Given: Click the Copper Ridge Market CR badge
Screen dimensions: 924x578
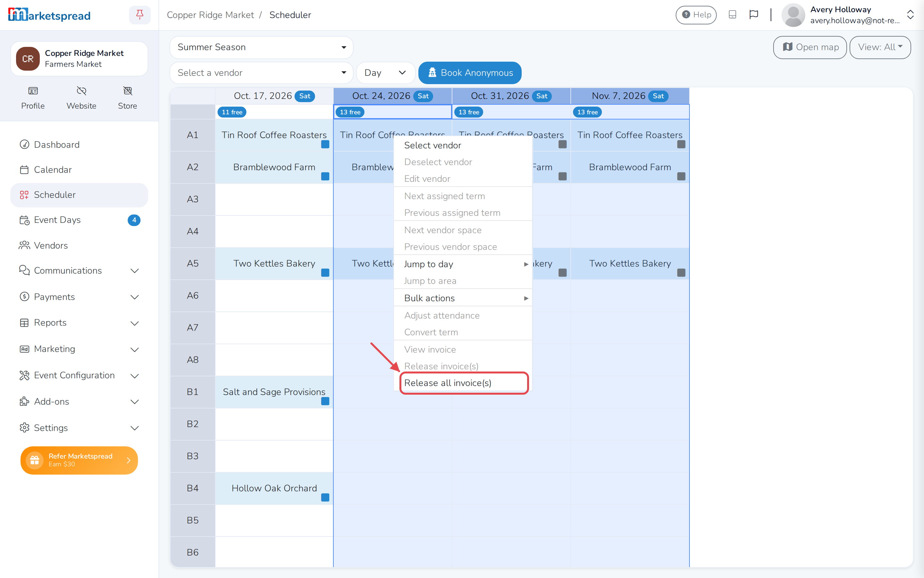Looking at the screenshot, I should click(28, 58).
